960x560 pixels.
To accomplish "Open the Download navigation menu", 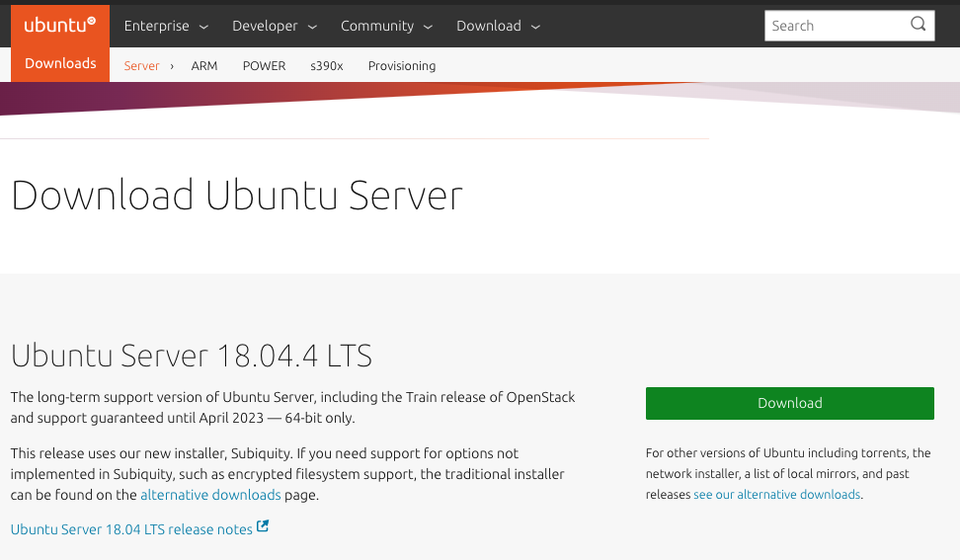I will 499,26.
